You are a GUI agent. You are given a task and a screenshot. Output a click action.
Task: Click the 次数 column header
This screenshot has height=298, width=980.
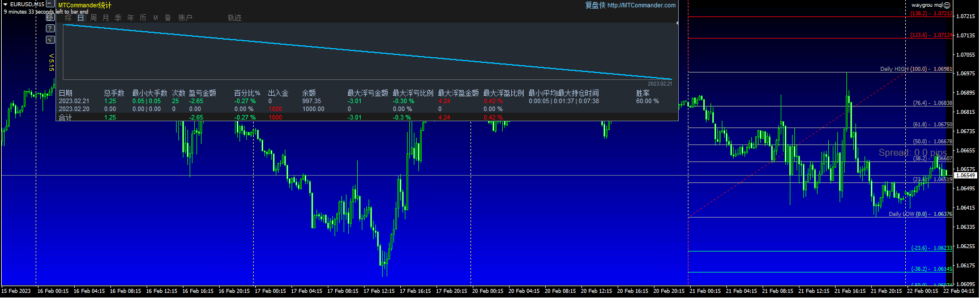point(178,93)
